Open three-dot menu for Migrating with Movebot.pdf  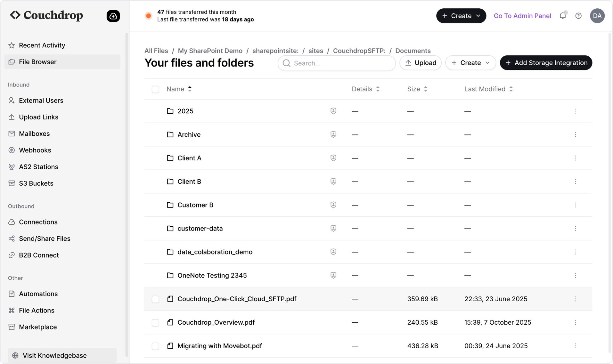pyautogui.click(x=576, y=346)
